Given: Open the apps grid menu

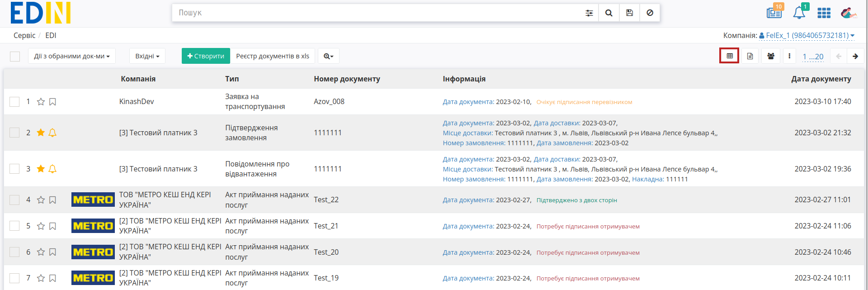Looking at the screenshot, I should [x=824, y=13].
